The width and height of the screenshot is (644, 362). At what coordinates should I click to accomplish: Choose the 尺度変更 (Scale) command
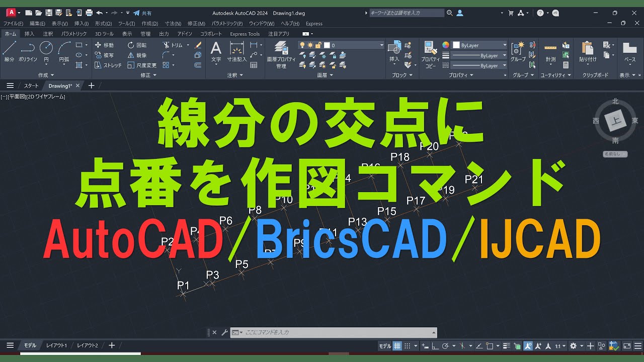(142, 65)
